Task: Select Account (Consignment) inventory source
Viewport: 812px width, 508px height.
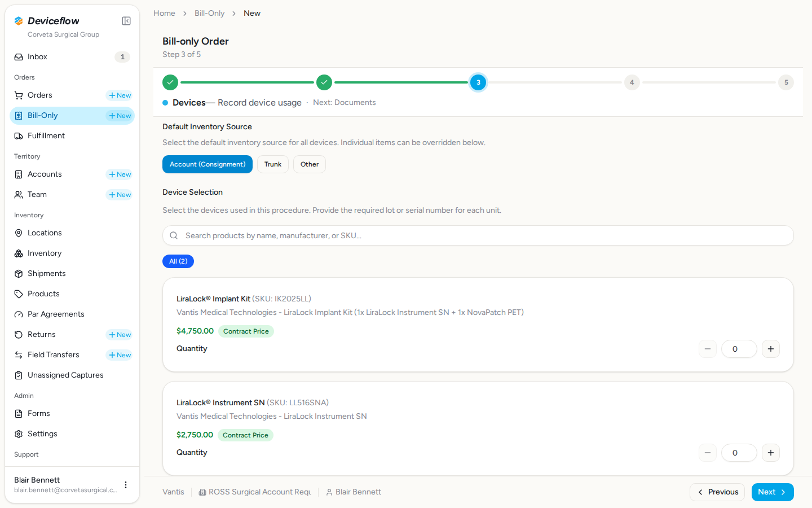Action: click(208, 164)
